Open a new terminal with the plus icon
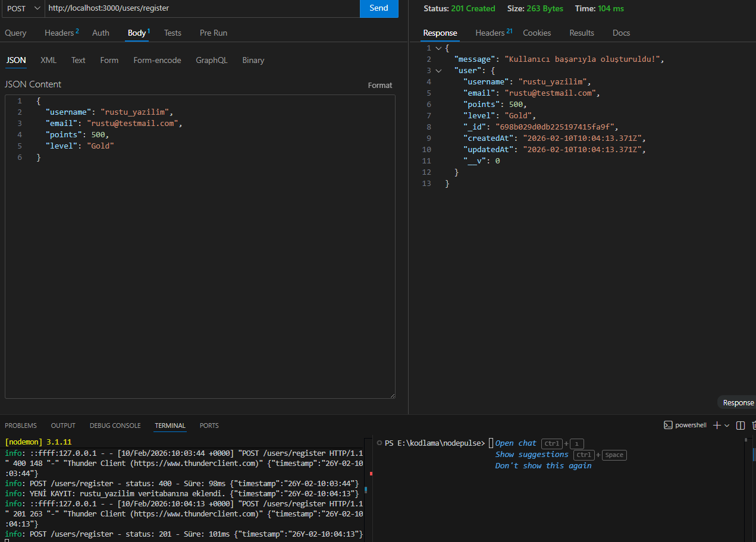The image size is (756, 542). [718, 425]
